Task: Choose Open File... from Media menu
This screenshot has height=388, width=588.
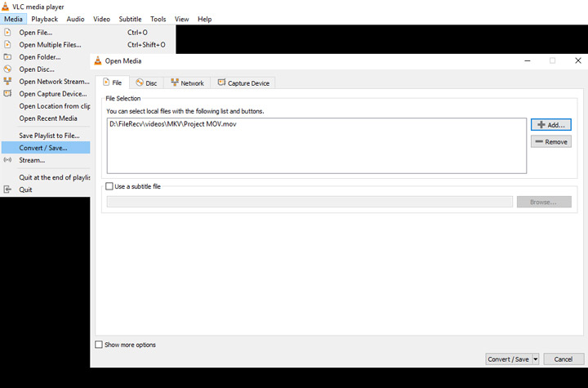Action: pyautogui.click(x=88, y=33)
